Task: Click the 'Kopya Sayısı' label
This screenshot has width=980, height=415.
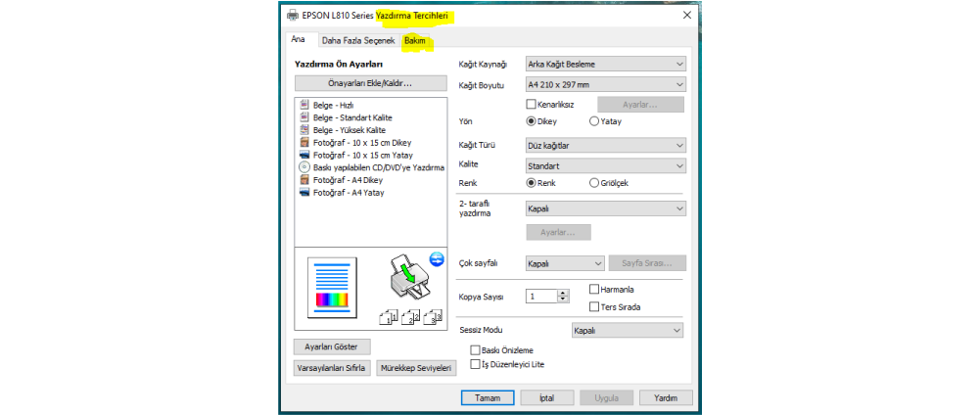Action: [482, 297]
